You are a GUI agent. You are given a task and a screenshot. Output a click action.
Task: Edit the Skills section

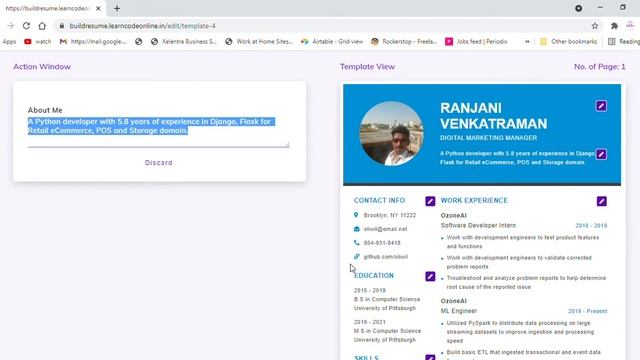(x=430, y=357)
